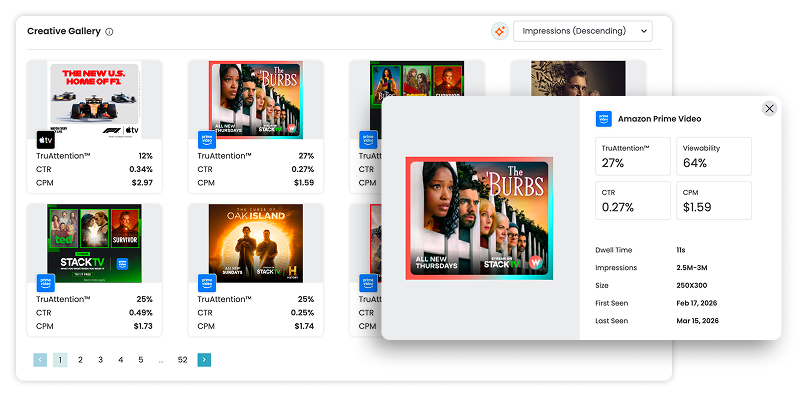
Task: Click the CTR 0.27% tile in popup
Action: pyautogui.click(x=633, y=201)
